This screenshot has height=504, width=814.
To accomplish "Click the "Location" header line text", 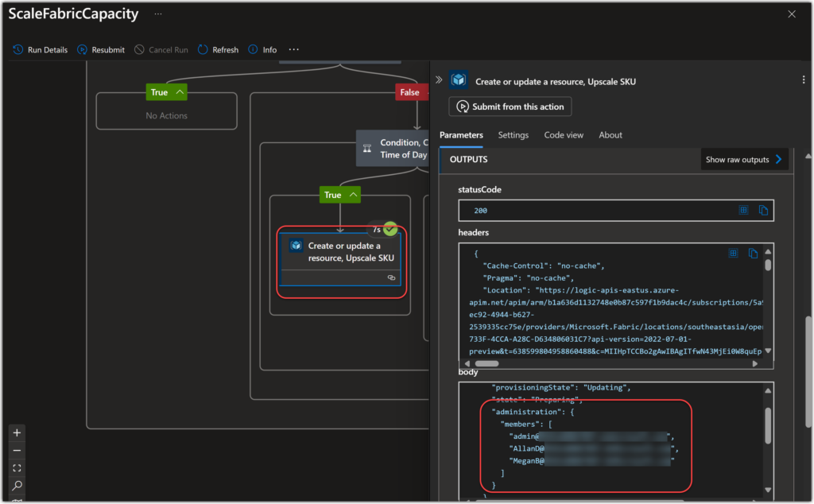I will tap(580, 290).
